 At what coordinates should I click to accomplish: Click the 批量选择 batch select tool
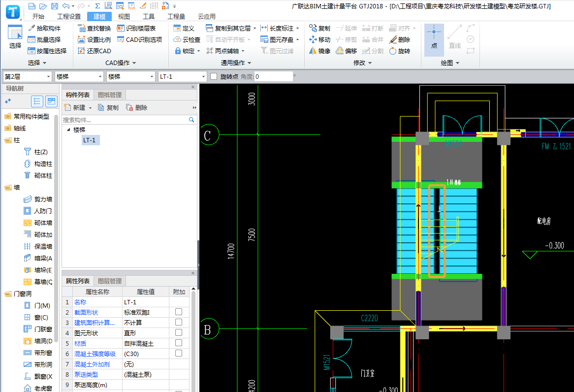coord(44,39)
